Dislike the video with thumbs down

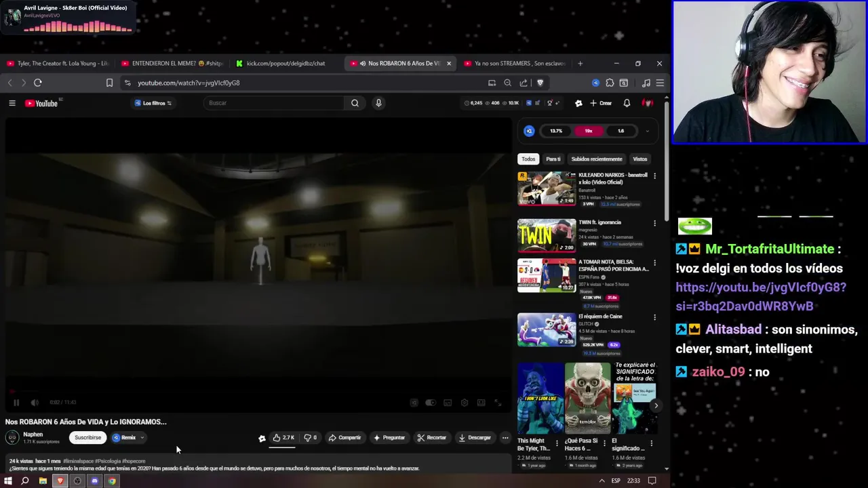[x=310, y=438]
